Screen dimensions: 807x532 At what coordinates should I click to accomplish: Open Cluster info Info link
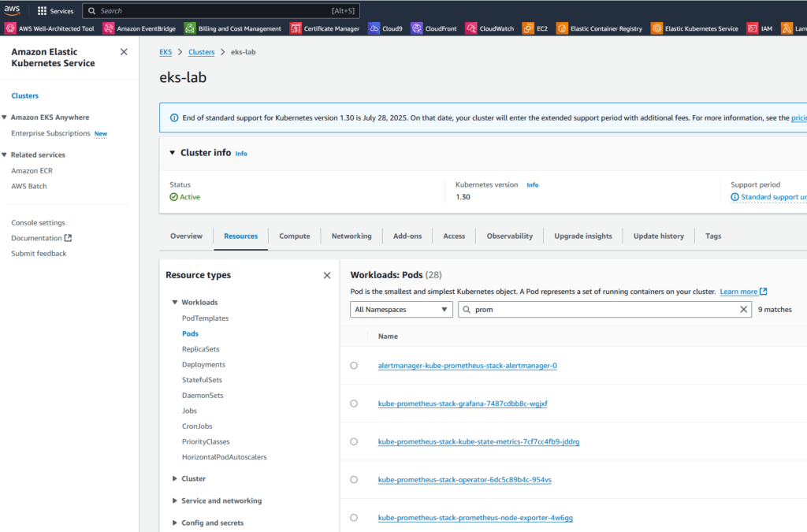(x=241, y=154)
